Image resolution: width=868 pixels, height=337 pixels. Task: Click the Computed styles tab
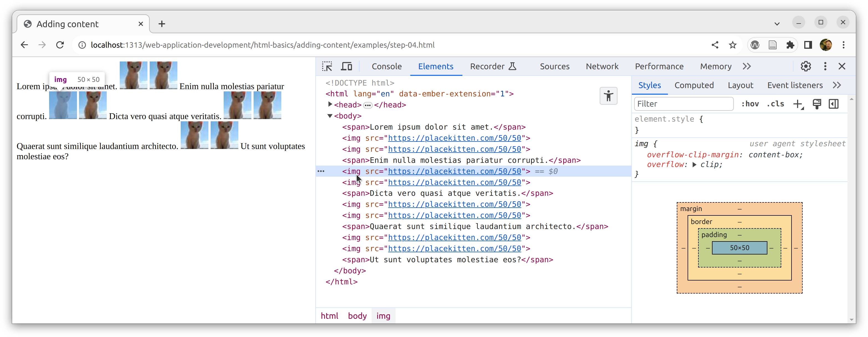(x=694, y=85)
